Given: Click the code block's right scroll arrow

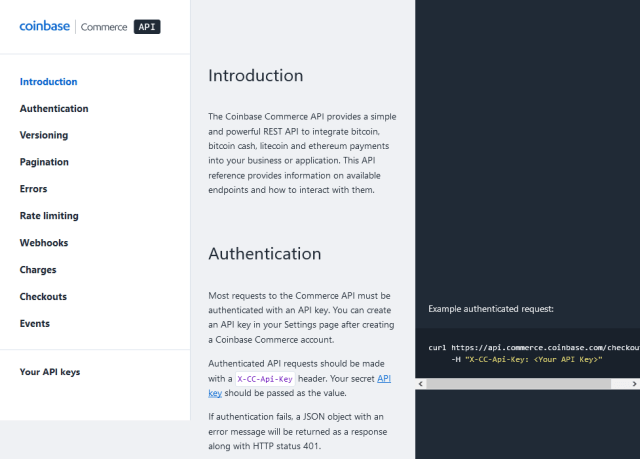Looking at the screenshot, I should (x=634, y=384).
